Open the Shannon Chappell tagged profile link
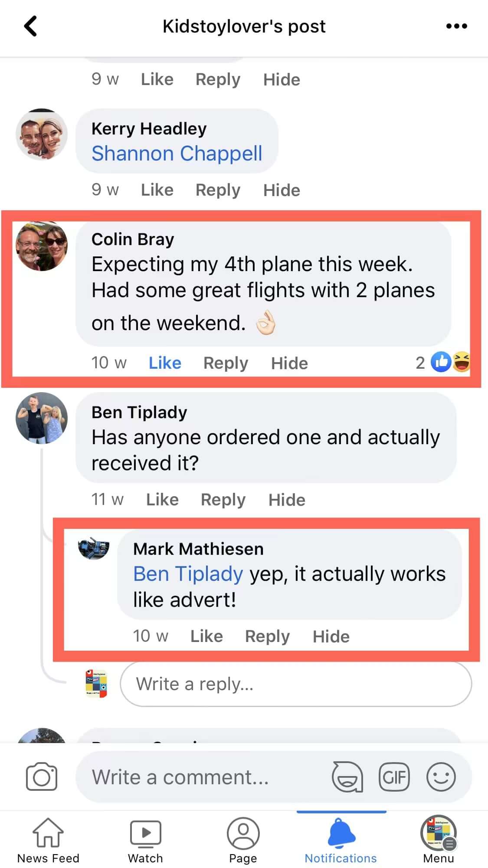The image size is (488, 868). pyautogui.click(x=177, y=154)
